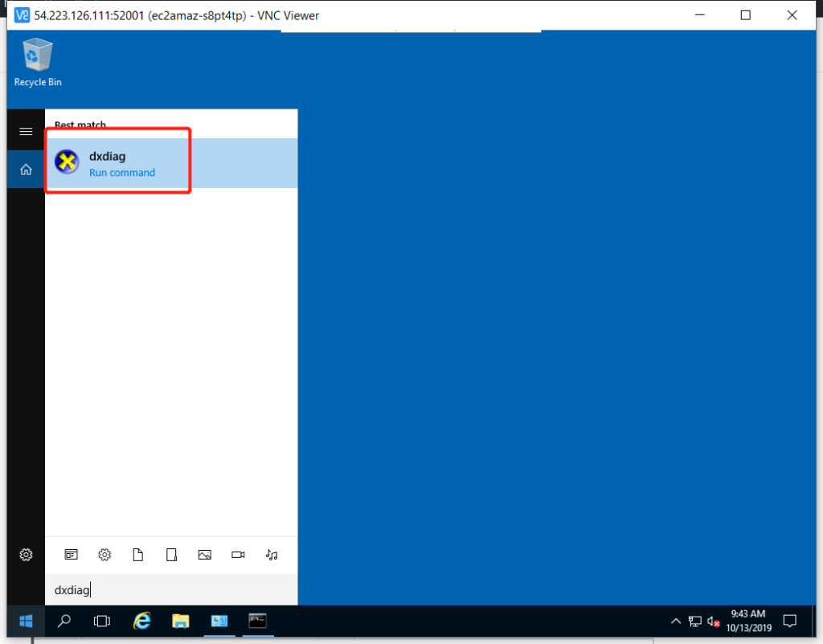The image size is (823, 644).
Task: Filter search results by Photos
Action: [x=204, y=555]
